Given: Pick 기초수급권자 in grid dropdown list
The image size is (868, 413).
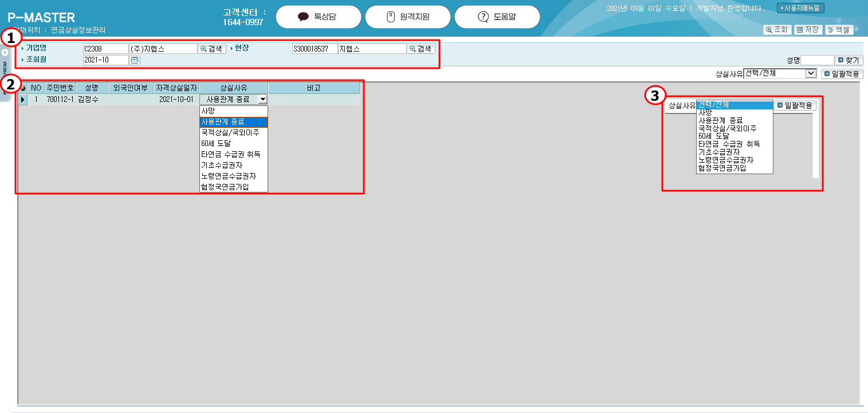Looking at the screenshot, I should (233, 166).
